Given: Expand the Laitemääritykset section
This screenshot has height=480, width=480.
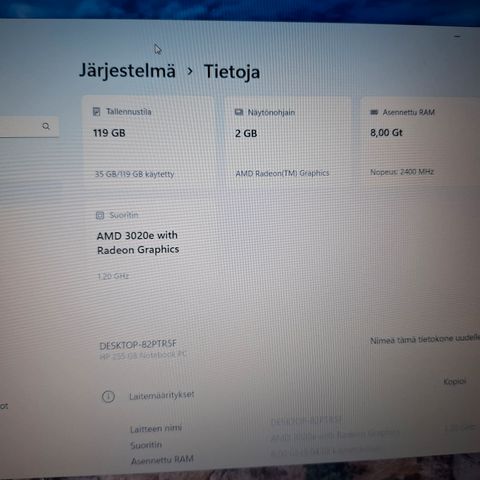Looking at the screenshot, I should [162, 396].
